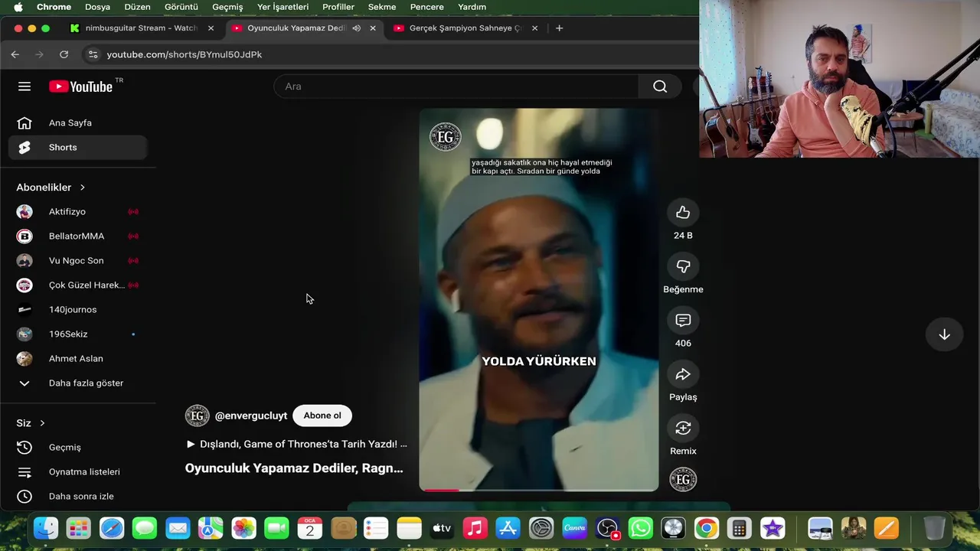Open Ahmet Aslan subscription channel

[78, 358]
